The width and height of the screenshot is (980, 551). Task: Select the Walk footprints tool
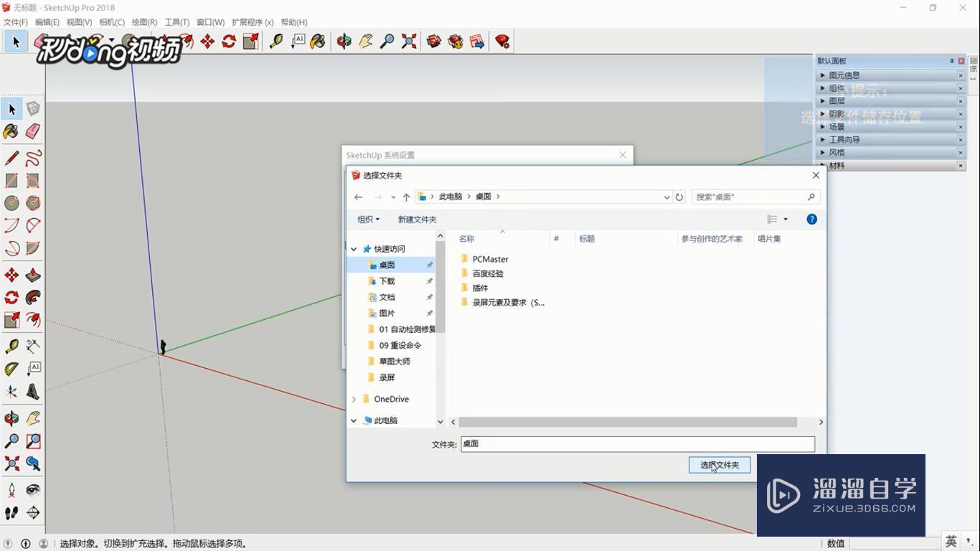11,512
